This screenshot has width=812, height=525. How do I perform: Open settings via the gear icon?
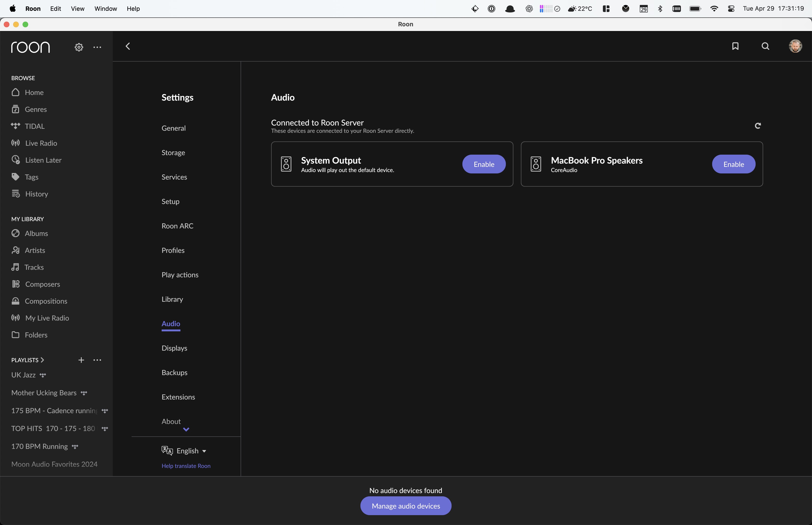point(79,47)
